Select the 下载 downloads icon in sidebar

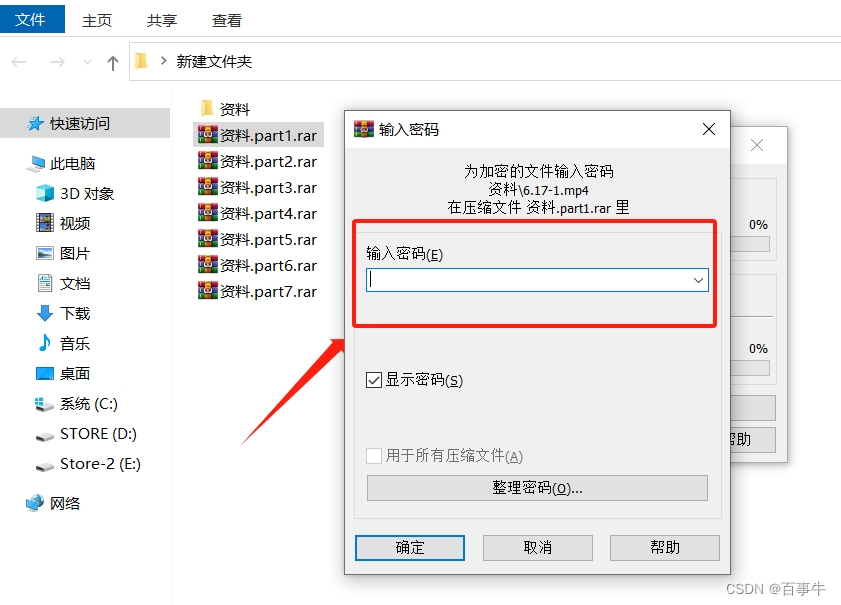(x=45, y=313)
